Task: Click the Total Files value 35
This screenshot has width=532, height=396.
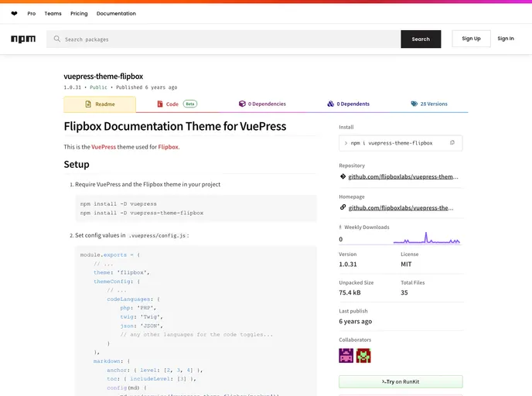Action: coord(404,292)
